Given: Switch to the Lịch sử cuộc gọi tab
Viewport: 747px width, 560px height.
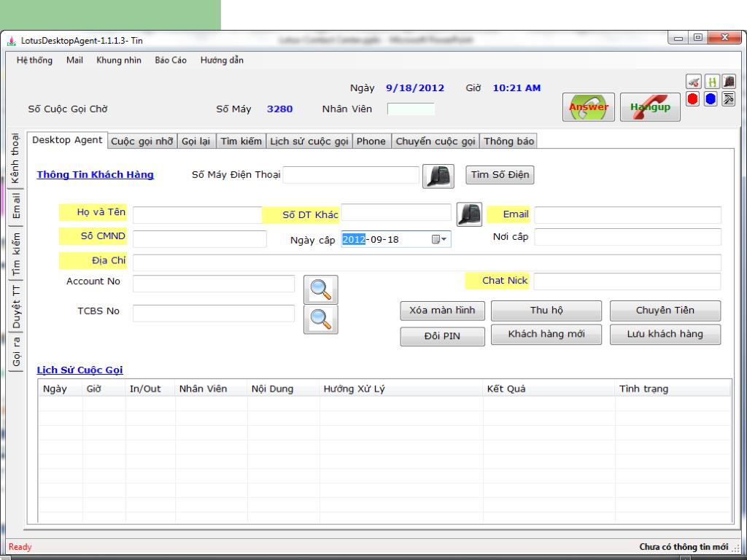Looking at the screenshot, I should (309, 141).
